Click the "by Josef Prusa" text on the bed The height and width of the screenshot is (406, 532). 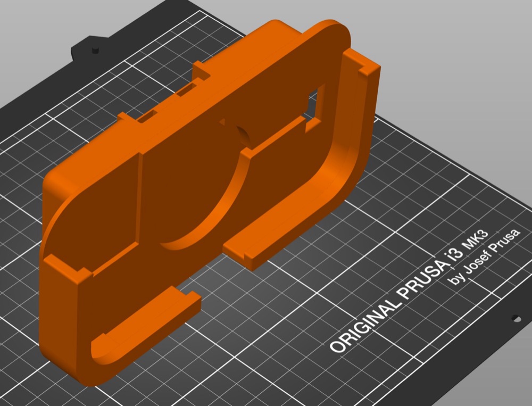coord(485,257)
